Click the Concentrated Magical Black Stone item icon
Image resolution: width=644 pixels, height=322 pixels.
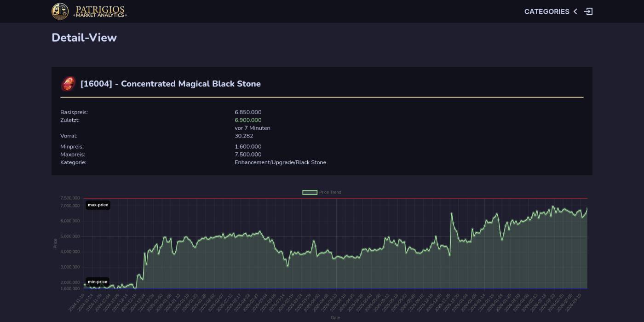click(68, 84)
